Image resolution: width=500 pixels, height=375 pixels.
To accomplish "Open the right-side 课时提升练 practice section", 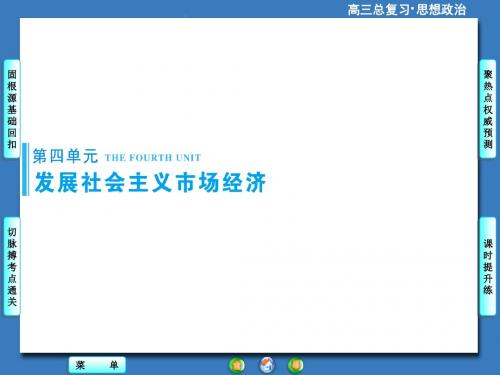I will (x=488, y=266).
